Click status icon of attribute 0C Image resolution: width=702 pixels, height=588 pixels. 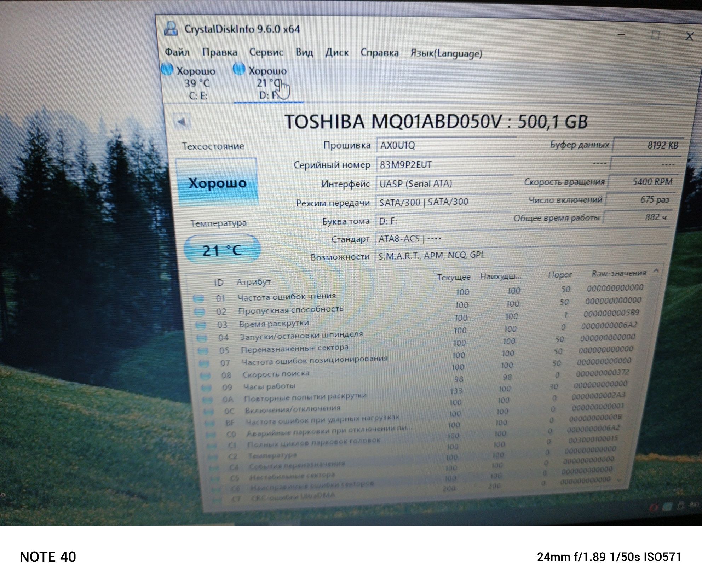tap(209, 412)
